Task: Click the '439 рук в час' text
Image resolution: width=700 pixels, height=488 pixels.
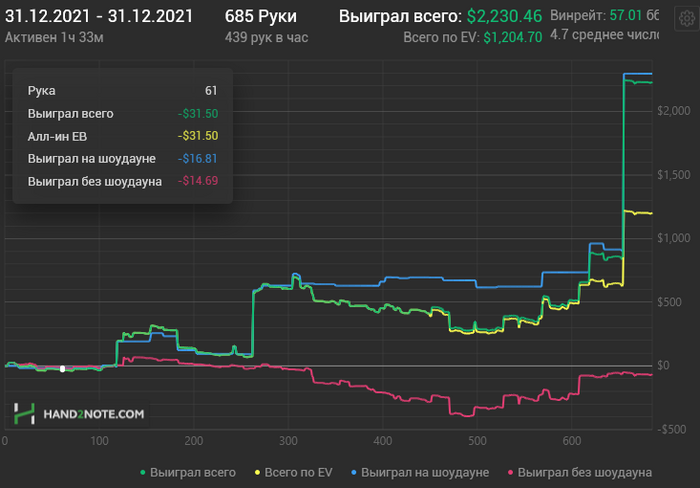Action: point(267,37)
